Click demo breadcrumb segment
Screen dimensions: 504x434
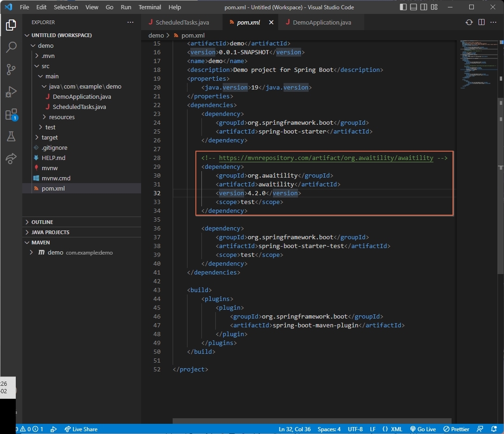pos(156,35)
